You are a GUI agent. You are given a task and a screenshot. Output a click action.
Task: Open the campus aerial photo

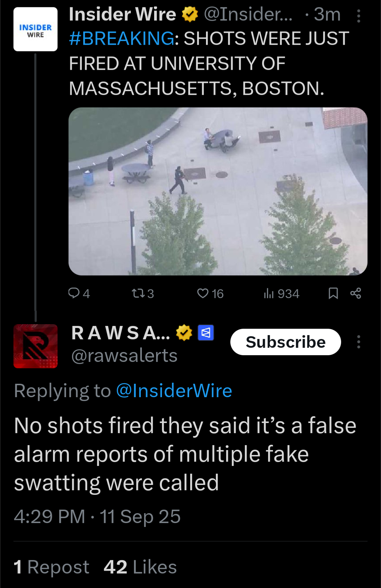click(x=218, y=191)
